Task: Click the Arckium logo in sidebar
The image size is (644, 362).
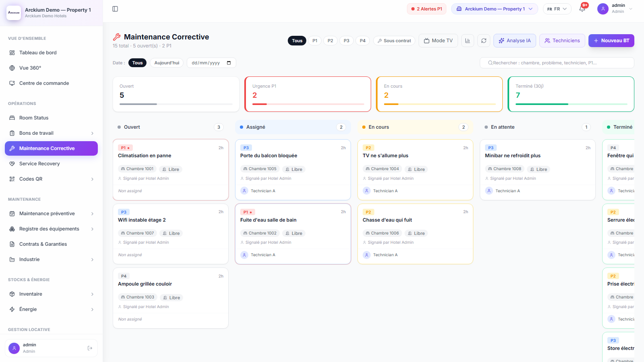Action: pos(14,13)
